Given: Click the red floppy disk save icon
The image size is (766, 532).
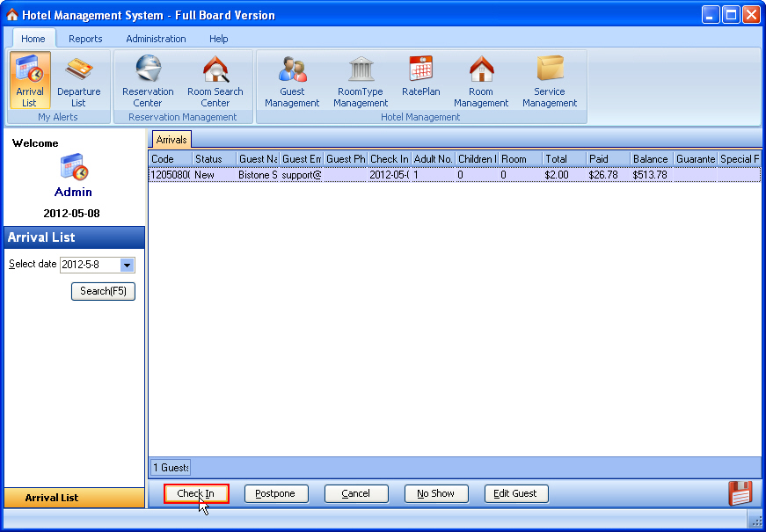Looking at the screenshot, I should (740, 493).
